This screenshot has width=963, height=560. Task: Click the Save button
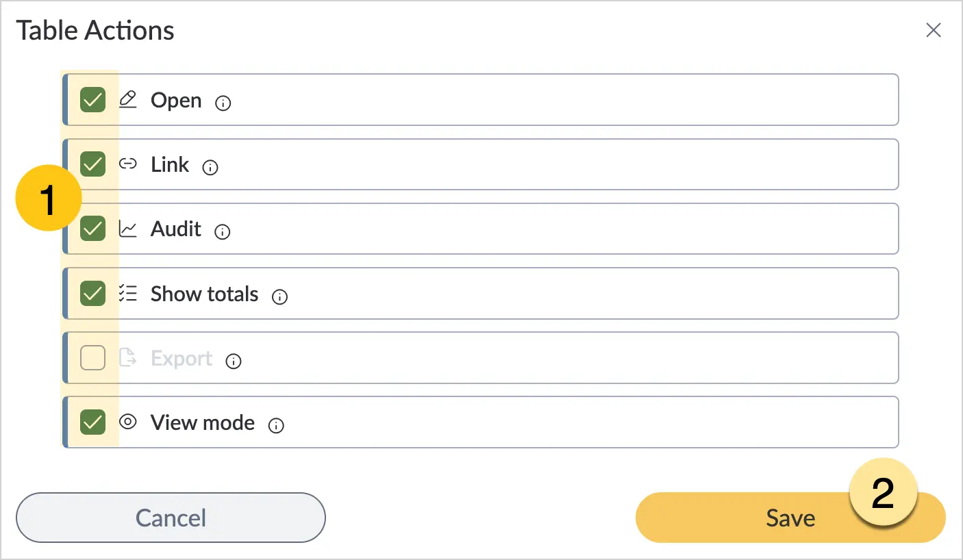point(790,518)
